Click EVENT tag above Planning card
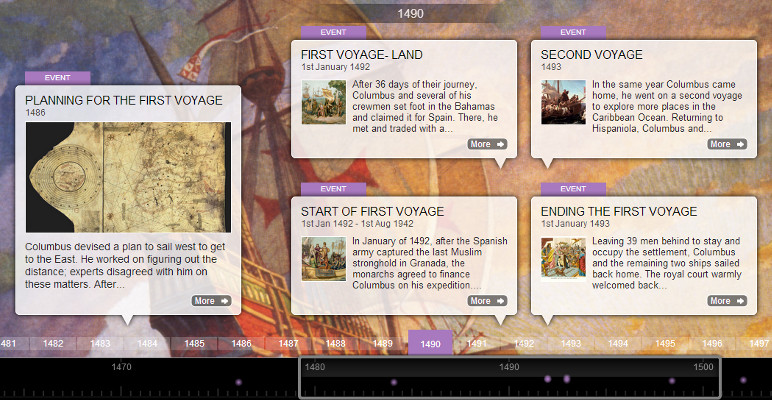This screenshot has height=400, width=772. (x=58, y=78)
